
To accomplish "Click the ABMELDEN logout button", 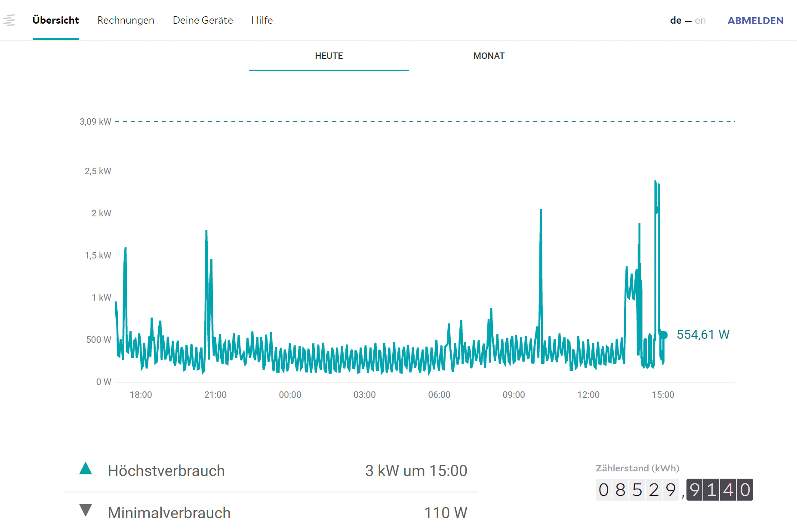I will pyautogui.click(x=755, y=20).
